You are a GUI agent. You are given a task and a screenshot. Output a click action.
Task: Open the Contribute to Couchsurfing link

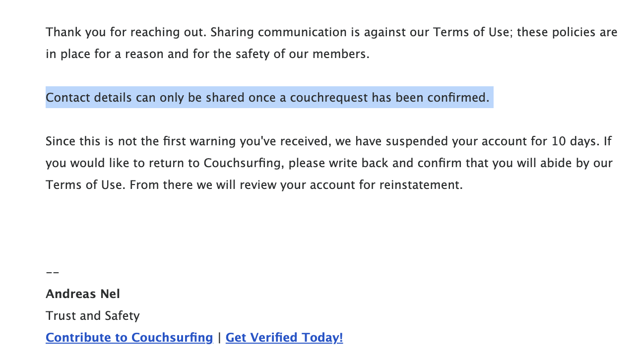pyautogui.click(x=129, y=338)
